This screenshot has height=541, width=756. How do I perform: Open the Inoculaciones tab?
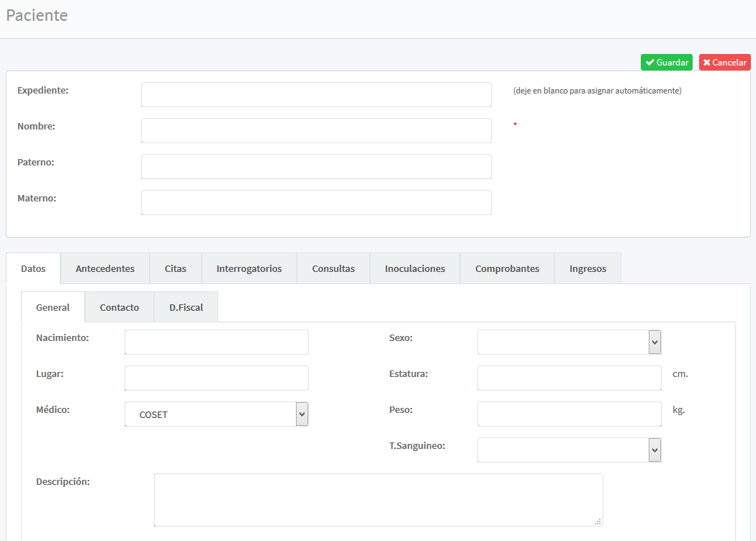tap(415, 268)
